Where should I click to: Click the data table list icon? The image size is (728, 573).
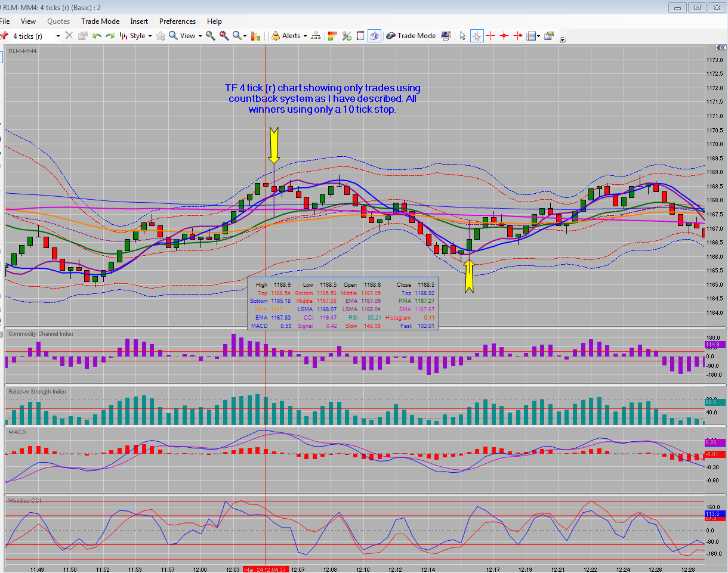pos(531,36)
